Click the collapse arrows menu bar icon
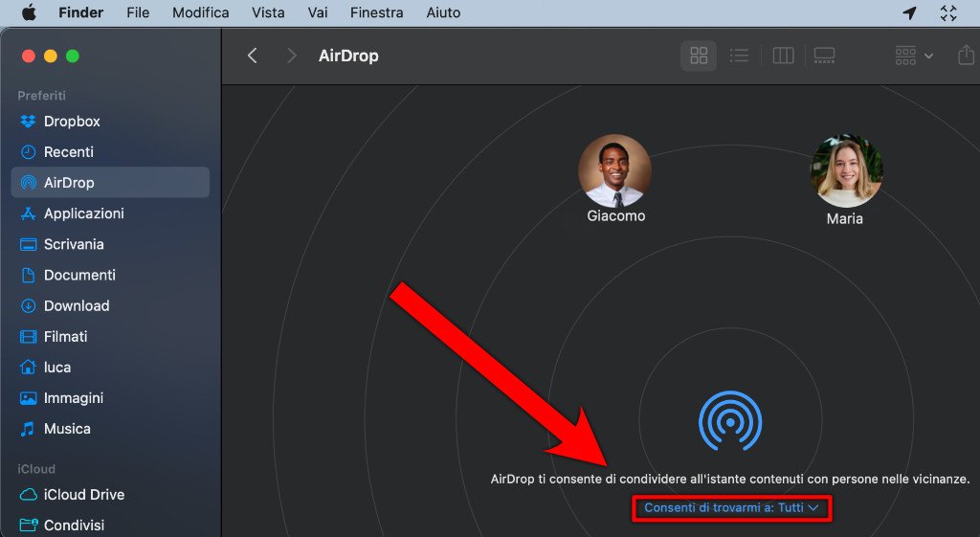 [x=948, y=13]
